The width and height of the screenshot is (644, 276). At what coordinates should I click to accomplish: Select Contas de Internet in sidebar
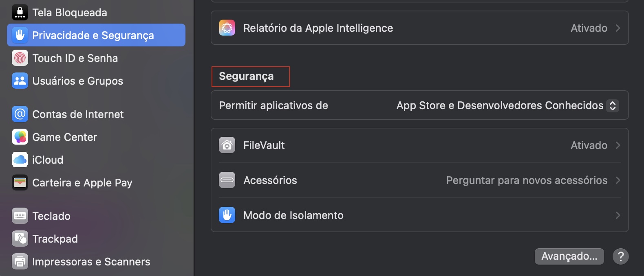[77, 114]
